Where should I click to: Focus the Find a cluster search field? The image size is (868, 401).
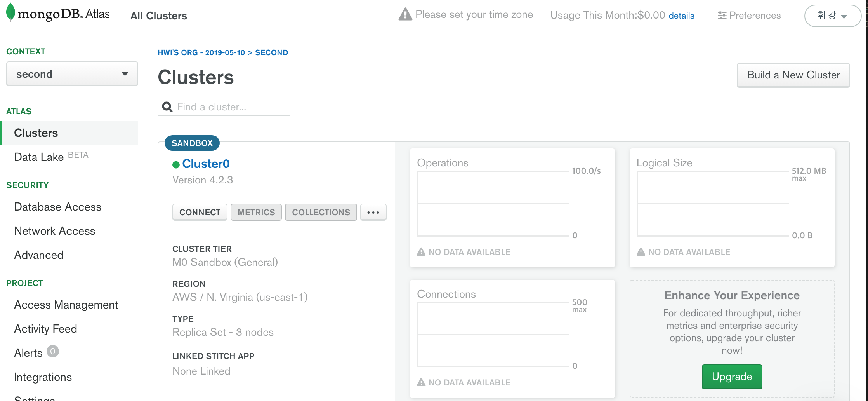(x=224, y=107)
